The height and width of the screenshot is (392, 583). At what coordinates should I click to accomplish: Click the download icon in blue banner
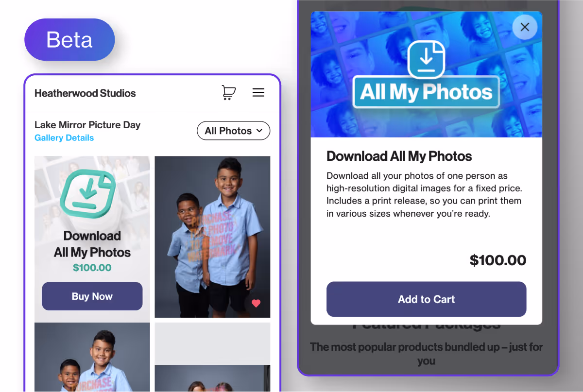point(427,59)
